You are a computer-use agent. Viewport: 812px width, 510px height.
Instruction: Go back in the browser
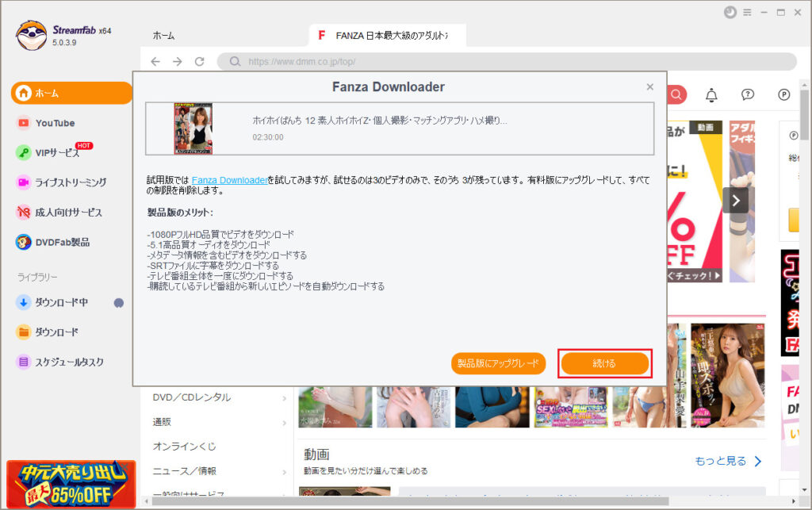[x=155, y=62]
